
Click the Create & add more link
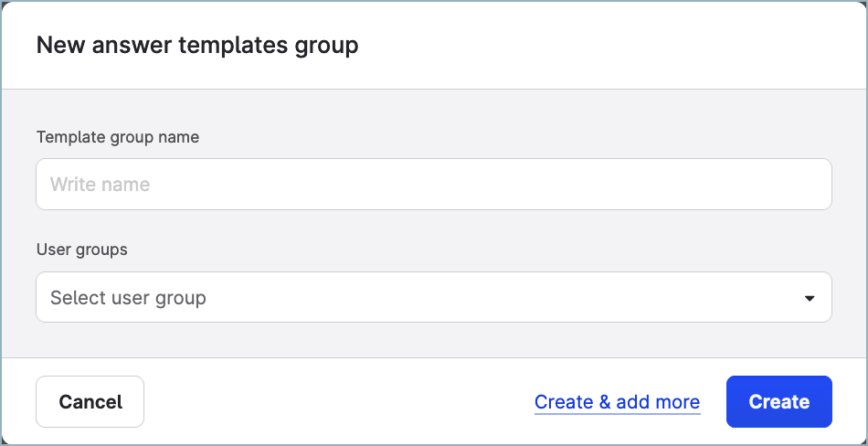[617, 402]
